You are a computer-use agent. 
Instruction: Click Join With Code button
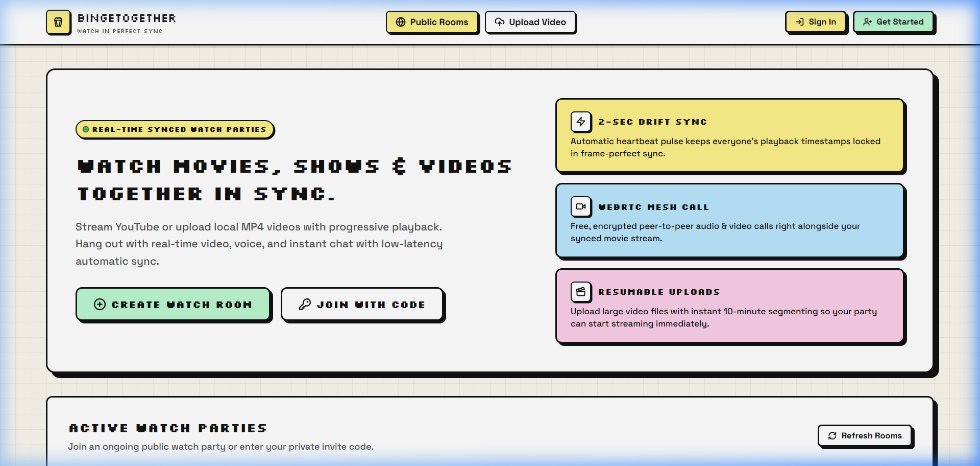(362, 305)
